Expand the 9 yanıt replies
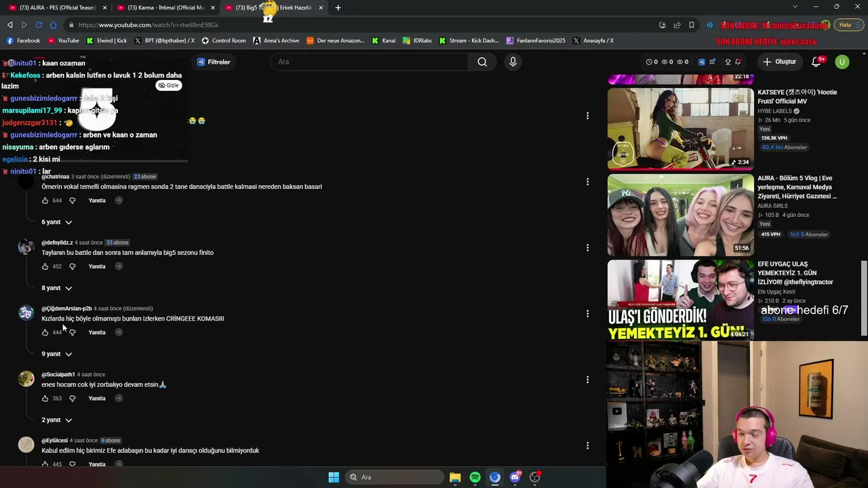Screen dimensions: 868x488 pyautogui.click(x=57, y=354)
